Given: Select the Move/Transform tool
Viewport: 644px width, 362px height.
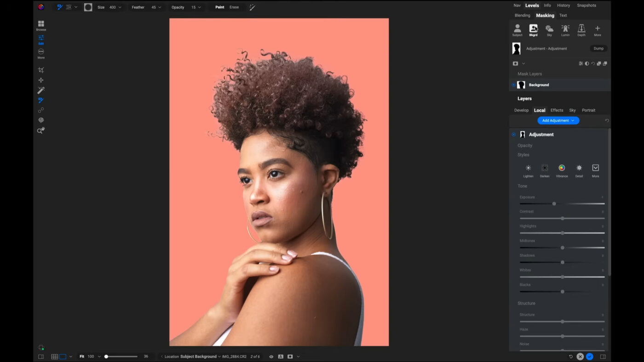Looking at the screenshot, I should pos(41,80).
